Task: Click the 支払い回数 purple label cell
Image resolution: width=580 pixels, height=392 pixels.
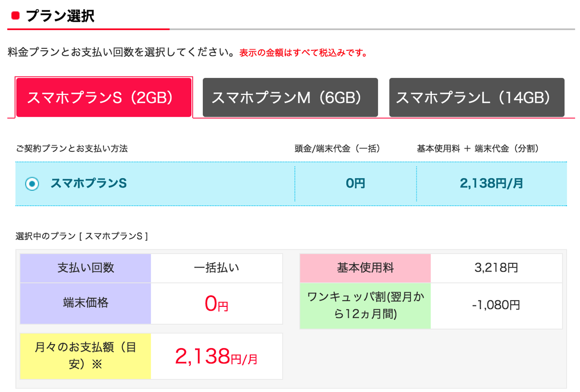Action: pyautogui.click(x=86, y=268)
